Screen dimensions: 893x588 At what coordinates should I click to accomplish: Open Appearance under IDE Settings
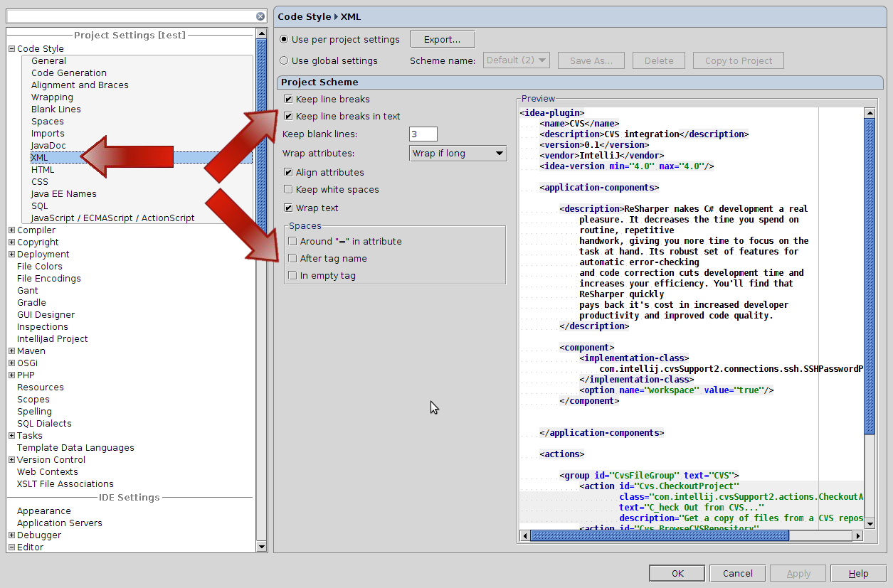pyautogui.click(x=44, y=511)
